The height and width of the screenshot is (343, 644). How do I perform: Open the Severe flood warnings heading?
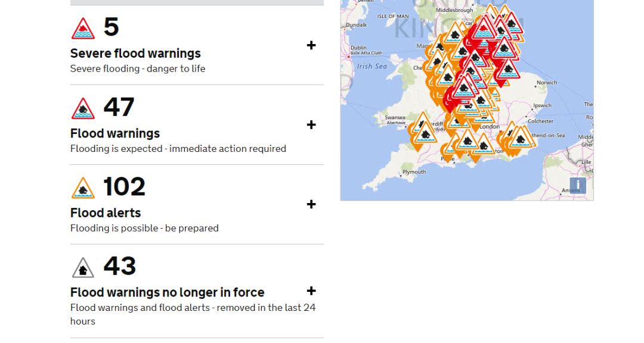(135, 54)
